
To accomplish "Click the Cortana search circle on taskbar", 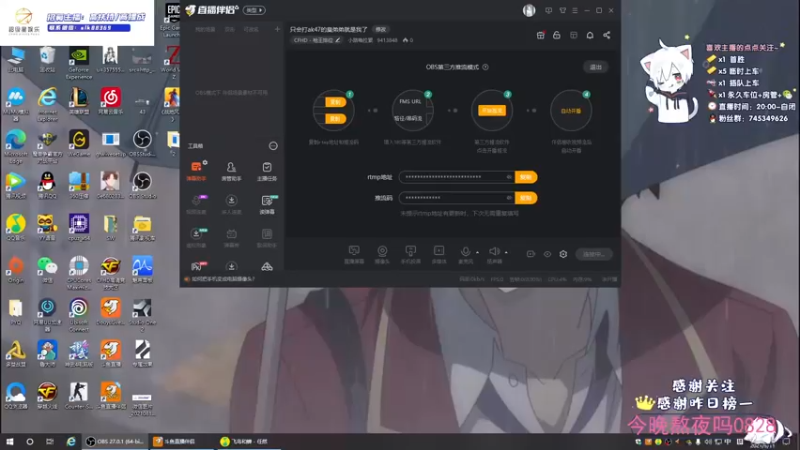I will [x=30, y=441].
